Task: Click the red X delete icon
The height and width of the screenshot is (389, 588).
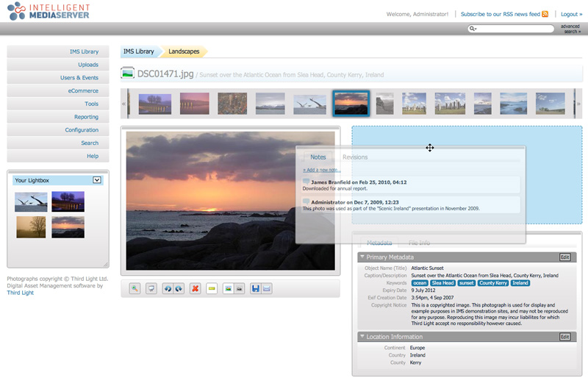Action: click(195, 288)
